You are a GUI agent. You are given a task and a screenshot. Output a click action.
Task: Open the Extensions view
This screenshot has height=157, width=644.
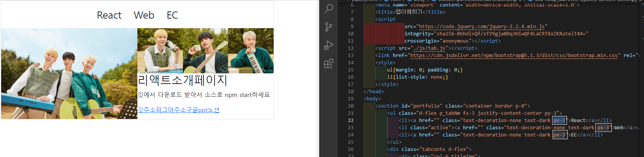(x=329, y=63)
